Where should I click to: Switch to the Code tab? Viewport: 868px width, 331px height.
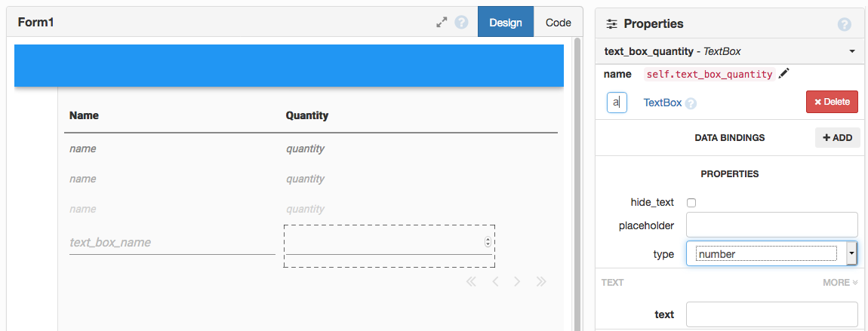click(x=559, y=23)
